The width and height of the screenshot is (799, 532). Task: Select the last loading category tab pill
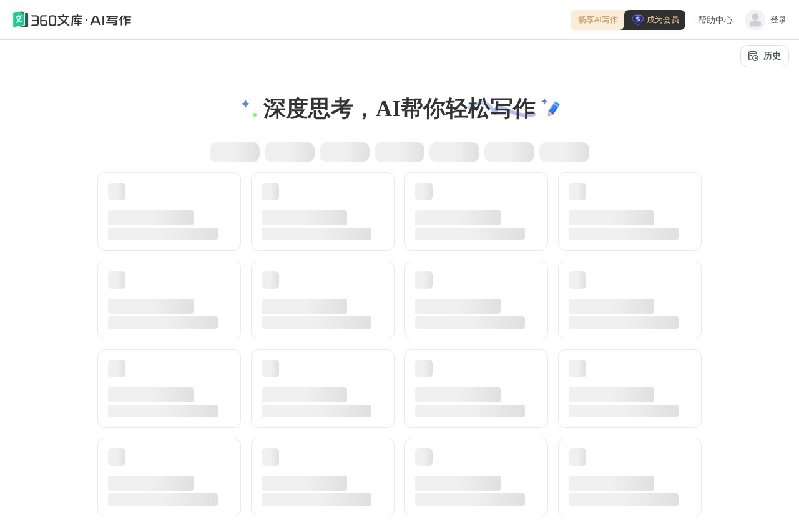click(564, 152)
